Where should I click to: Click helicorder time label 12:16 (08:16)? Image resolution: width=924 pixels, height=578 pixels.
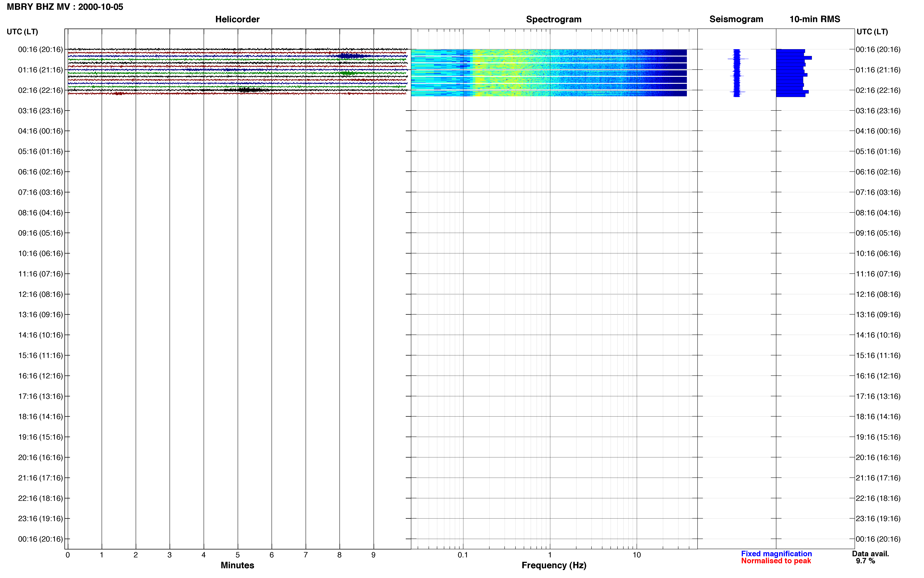41,294
